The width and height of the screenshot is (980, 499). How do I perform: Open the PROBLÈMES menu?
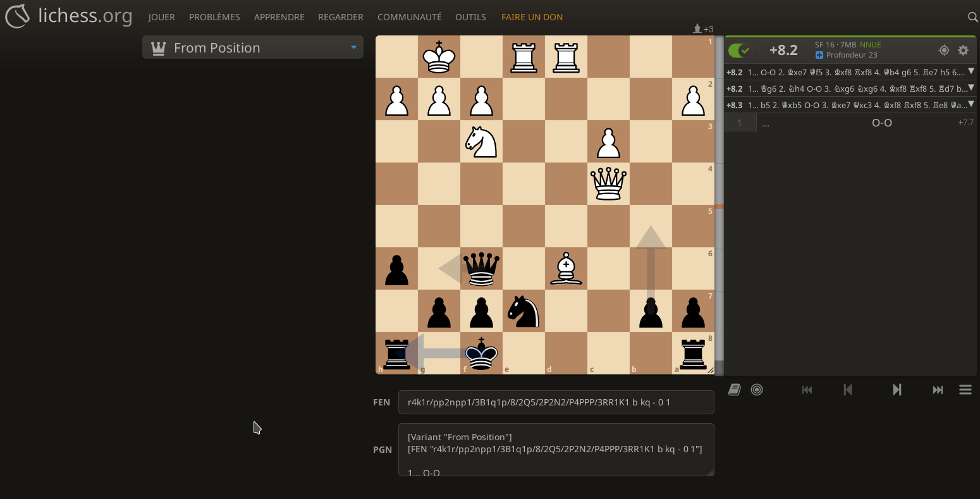(214, 17)
